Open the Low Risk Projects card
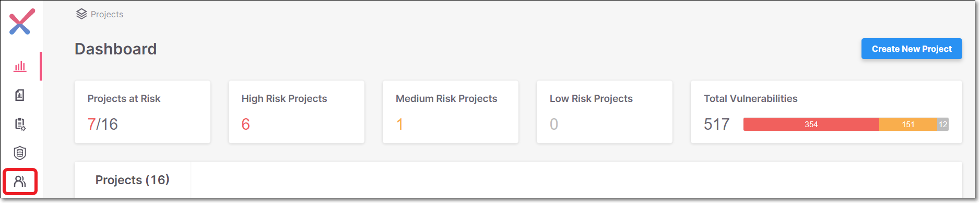This screenshot has width=980, height=203. 605,112
